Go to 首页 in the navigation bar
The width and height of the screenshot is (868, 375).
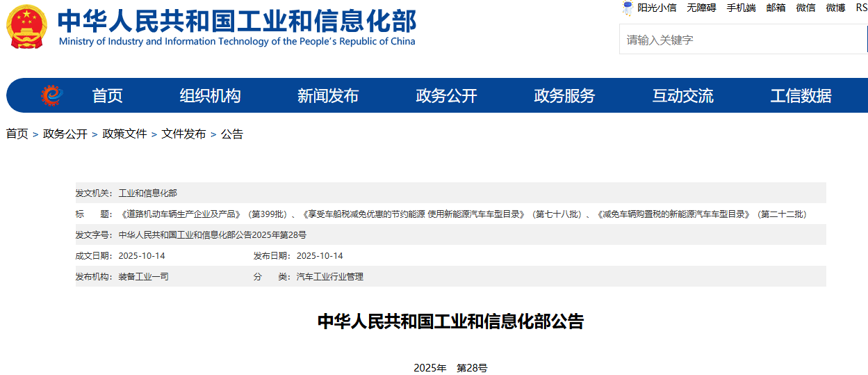click(107, 96)
